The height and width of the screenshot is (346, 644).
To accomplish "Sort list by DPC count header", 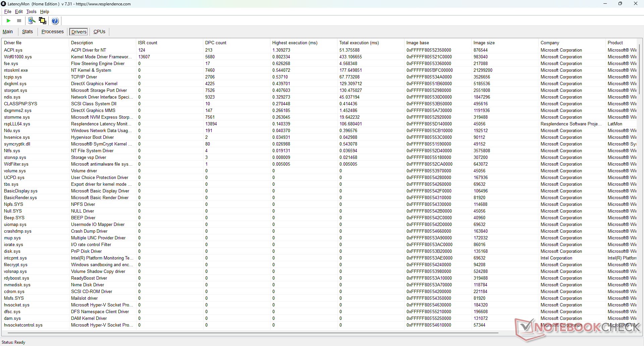I will click(216, 43).
